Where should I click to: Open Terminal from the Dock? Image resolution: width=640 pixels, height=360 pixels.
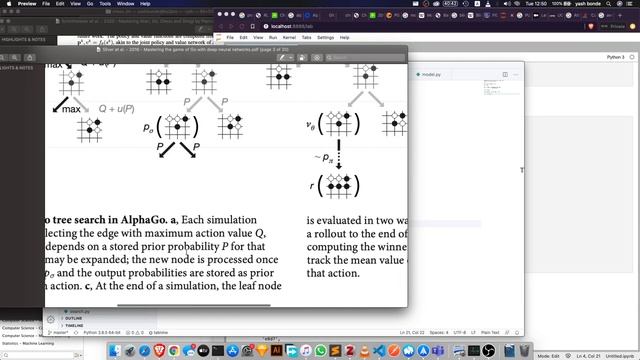218,350
